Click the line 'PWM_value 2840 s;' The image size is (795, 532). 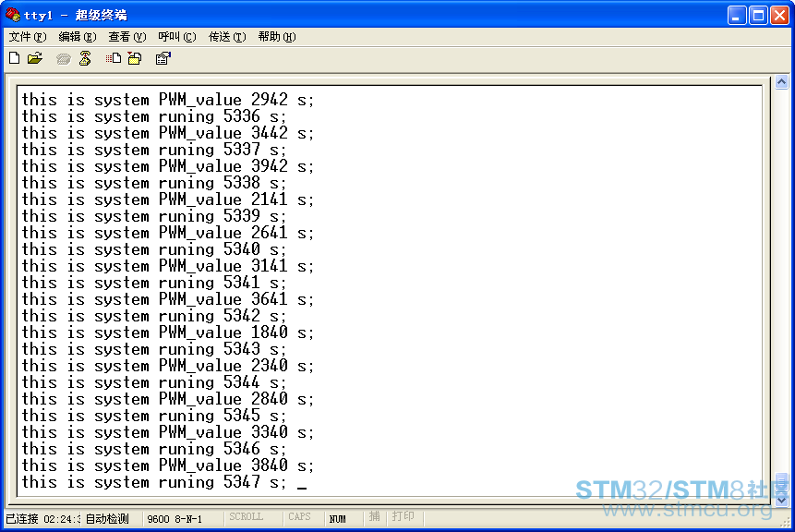click(168, 399)
